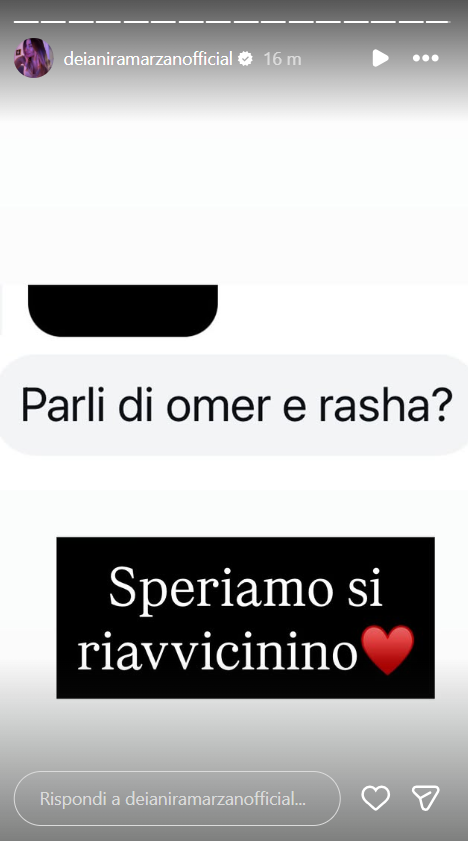The width and height of the screenshot is (468, 841).
Task: Click the verified badge next to the username
Action: (x=245, y=58)
